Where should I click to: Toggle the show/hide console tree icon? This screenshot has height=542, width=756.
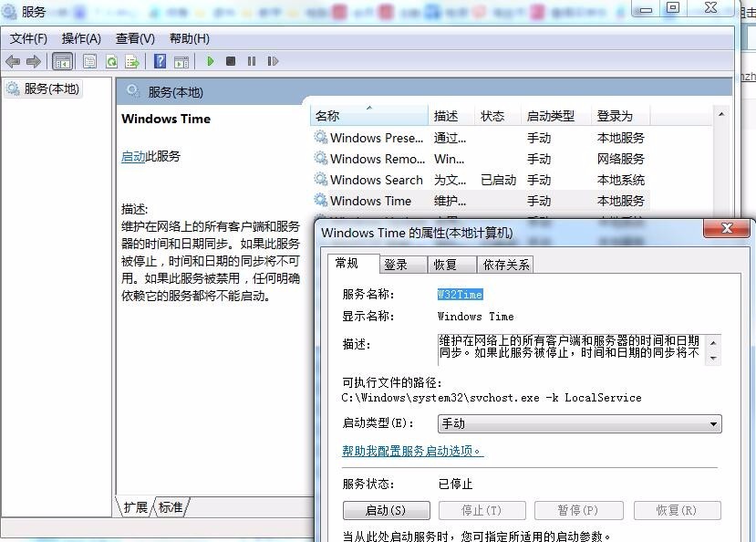(63, 62)
